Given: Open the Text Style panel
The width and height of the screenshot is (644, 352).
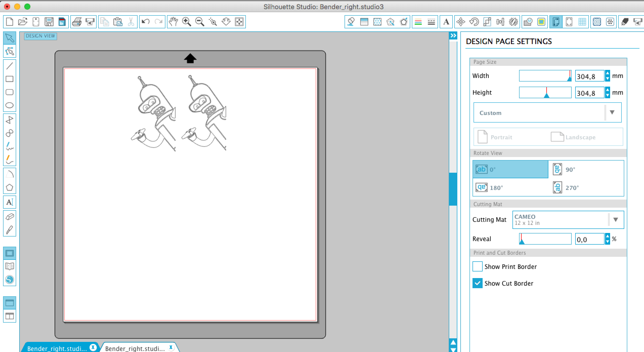Looking at the screenshot, I should click(x=446, y=22).
